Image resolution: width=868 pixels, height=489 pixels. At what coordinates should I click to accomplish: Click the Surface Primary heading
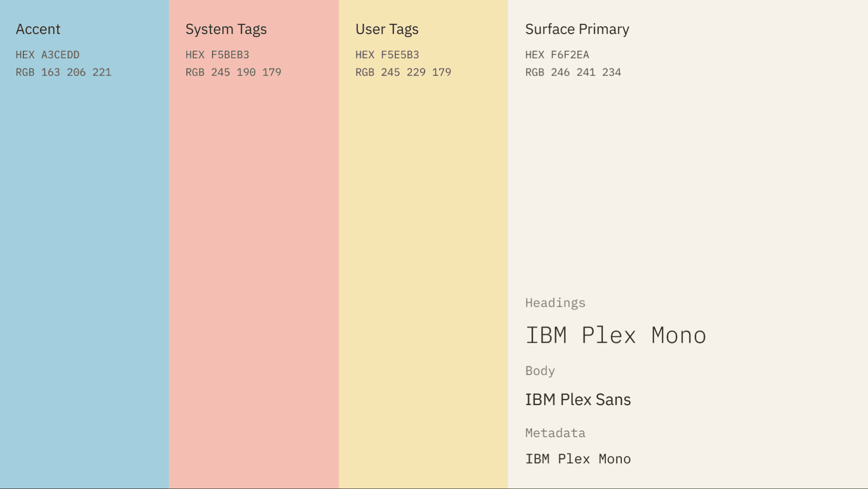coord(577,30)
